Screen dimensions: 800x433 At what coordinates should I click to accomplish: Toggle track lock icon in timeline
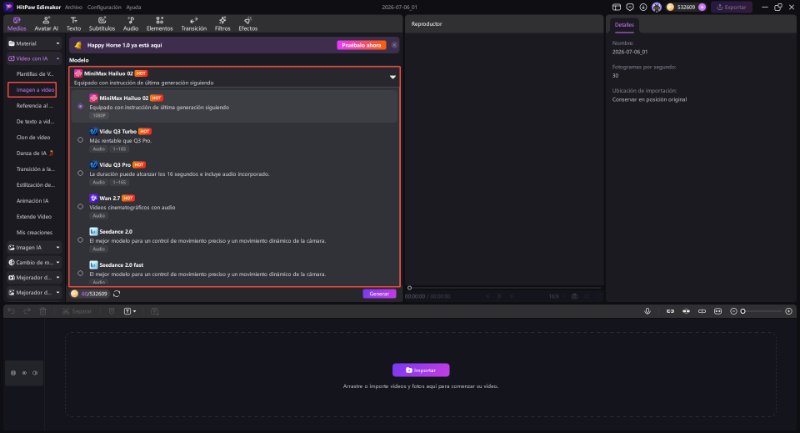pos(13,373)
